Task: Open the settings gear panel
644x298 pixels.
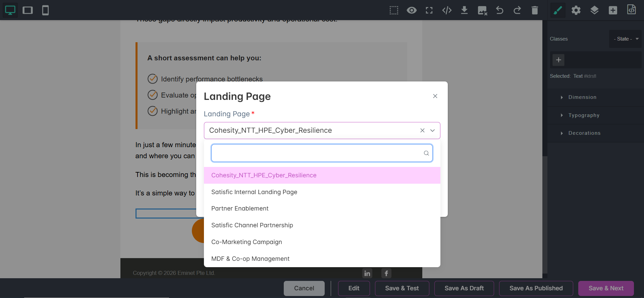Action: 576,10
